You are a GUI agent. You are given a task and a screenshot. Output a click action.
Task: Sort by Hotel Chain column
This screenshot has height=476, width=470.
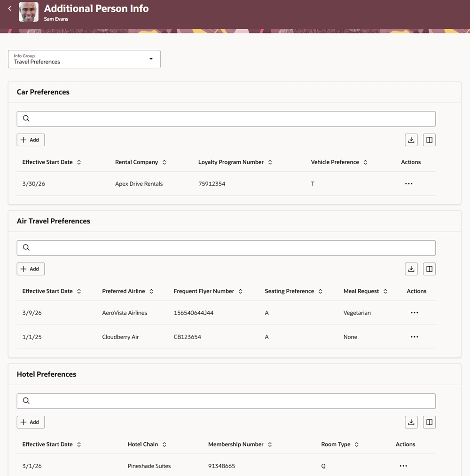[164, 444]
